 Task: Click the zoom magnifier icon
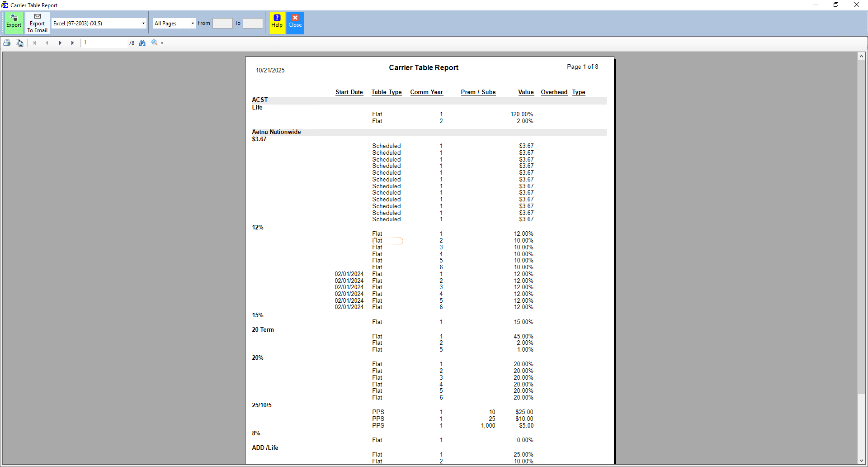154,43
